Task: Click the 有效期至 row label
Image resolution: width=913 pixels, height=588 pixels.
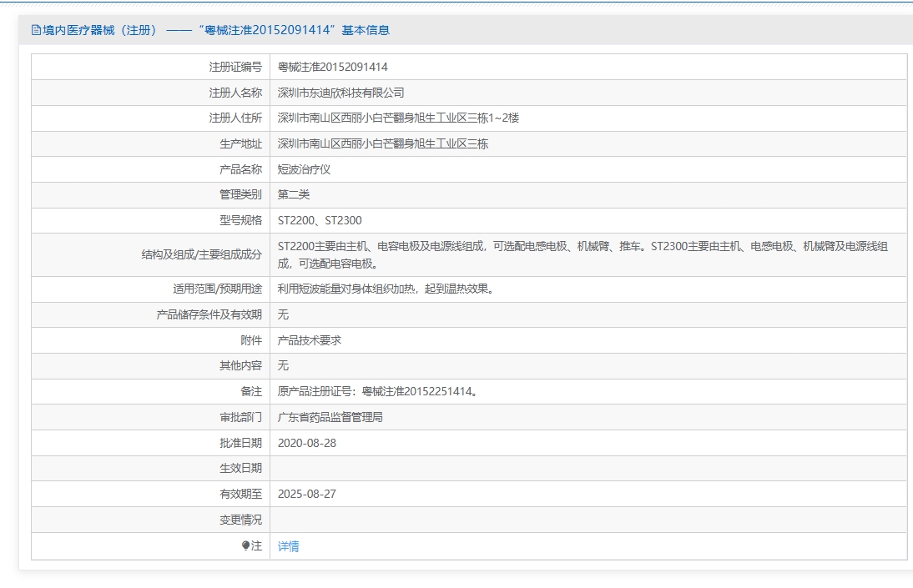Action: coord(240,494)
